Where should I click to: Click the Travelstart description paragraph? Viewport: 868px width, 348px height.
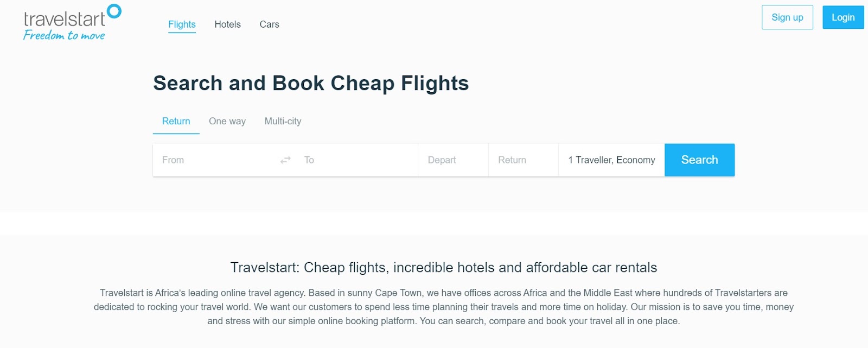(x=443, y=307)
